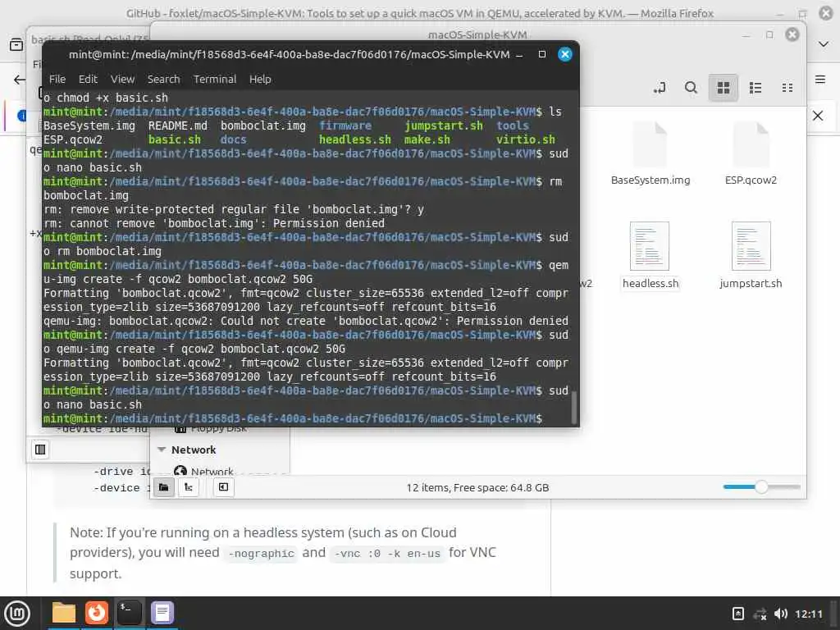Switch file manager to compact view
The height and width of the screenshot is (630, 840).
click(x=787, y=87)
